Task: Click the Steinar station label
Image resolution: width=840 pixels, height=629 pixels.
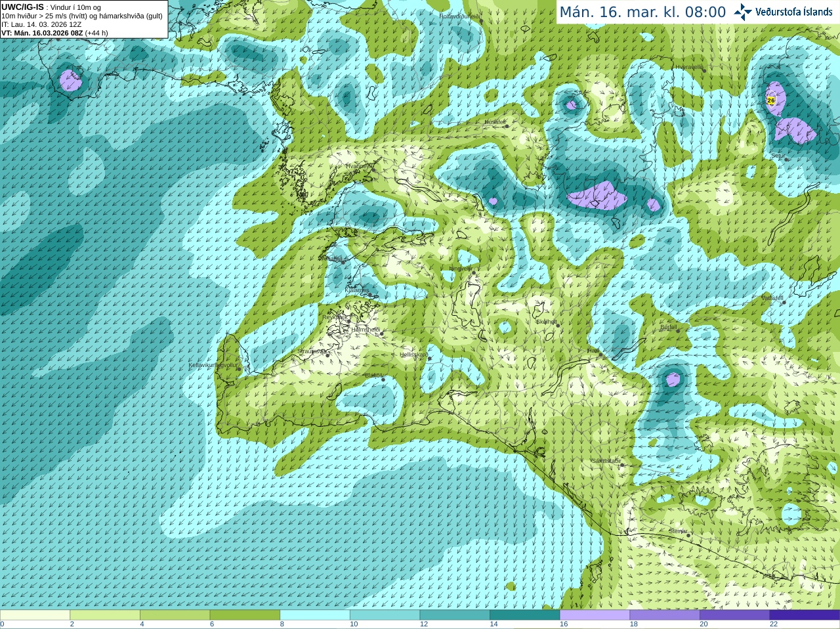Action: [x=678, y=531]
